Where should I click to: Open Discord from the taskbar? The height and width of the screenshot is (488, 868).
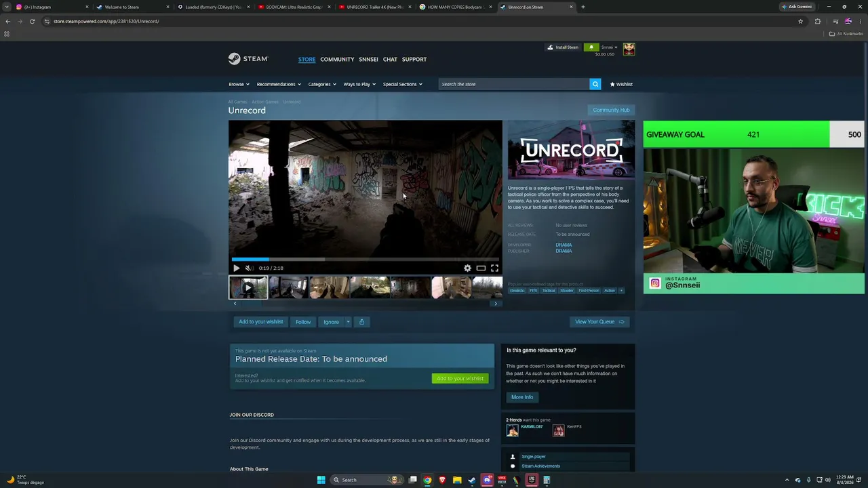(x=487, y=480)
